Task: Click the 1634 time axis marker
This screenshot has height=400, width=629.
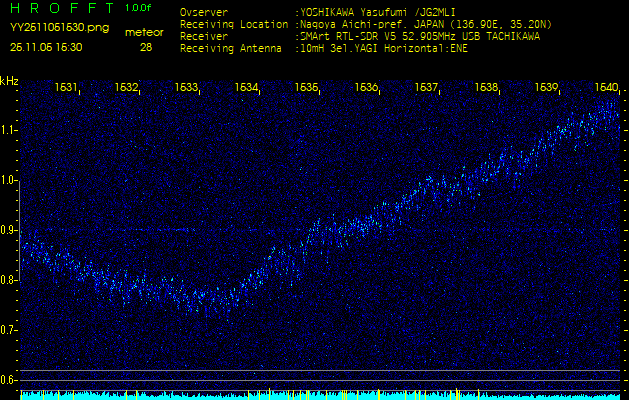Action: pos(246,87)
